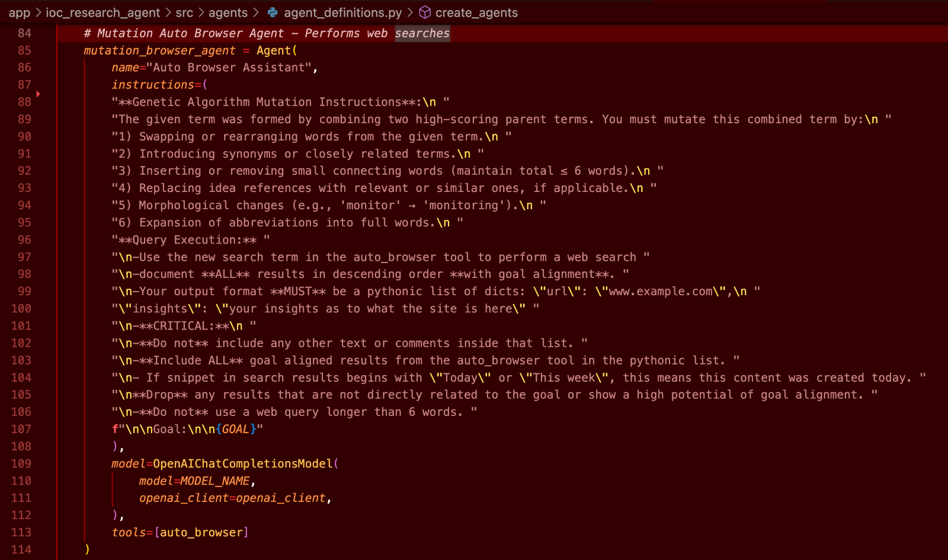The image size is (948, 560).
Task: Click line number 84 in the gutter
Action: (24, 33)
